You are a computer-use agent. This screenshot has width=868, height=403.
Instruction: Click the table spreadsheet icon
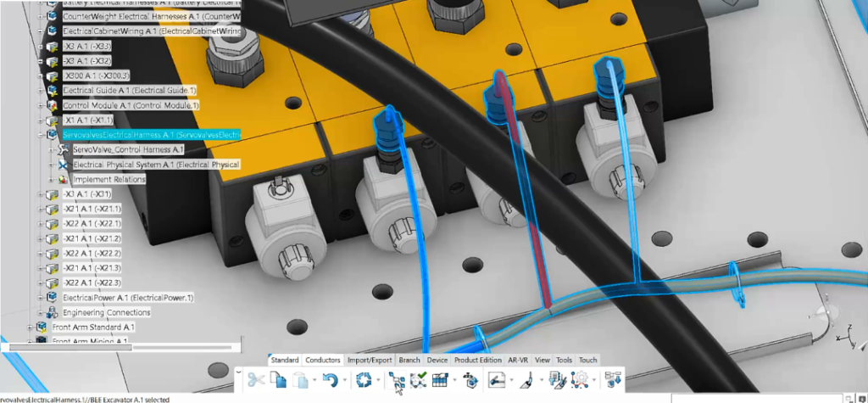[440, 379]
